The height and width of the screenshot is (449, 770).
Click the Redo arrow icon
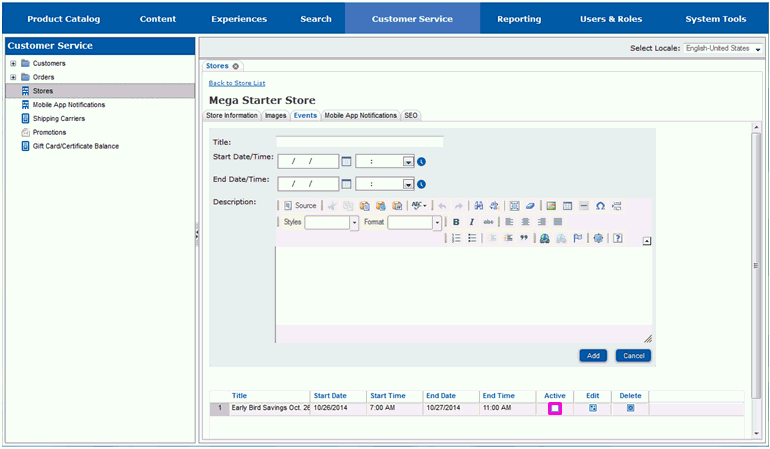pos(459,206)
